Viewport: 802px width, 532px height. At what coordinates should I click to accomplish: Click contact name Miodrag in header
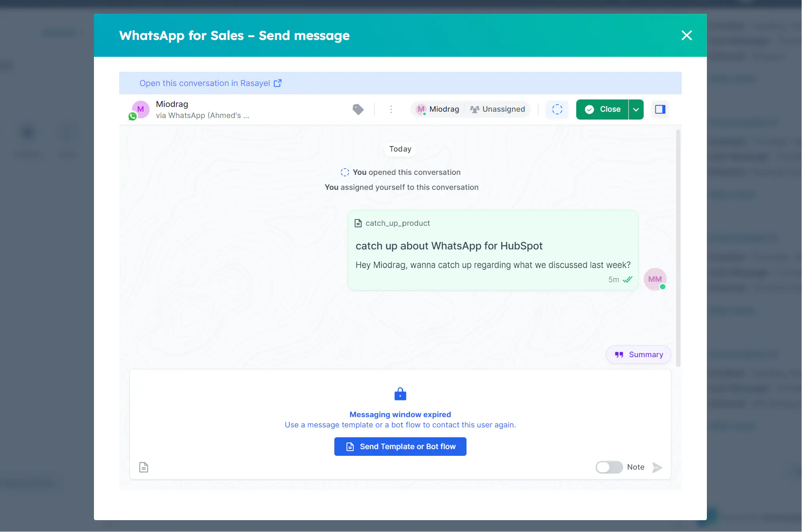pyautogui.click(x=172, y=104)
